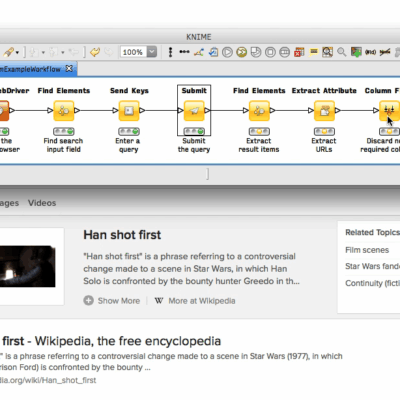Click the pen tool icon in the toolbar
This screenshot has width=400, height=400.
(9, 52)
